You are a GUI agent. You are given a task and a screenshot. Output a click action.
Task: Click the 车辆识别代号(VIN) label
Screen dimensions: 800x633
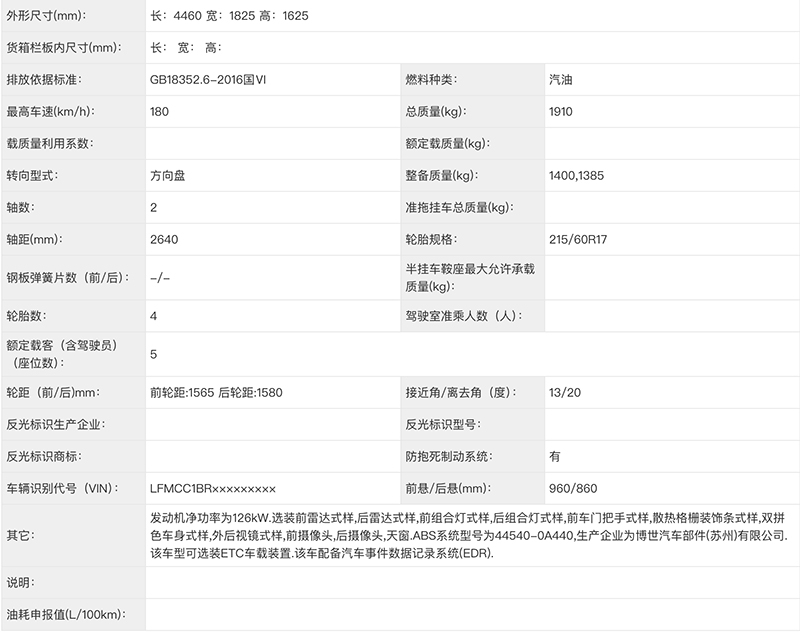coord(63,489)
